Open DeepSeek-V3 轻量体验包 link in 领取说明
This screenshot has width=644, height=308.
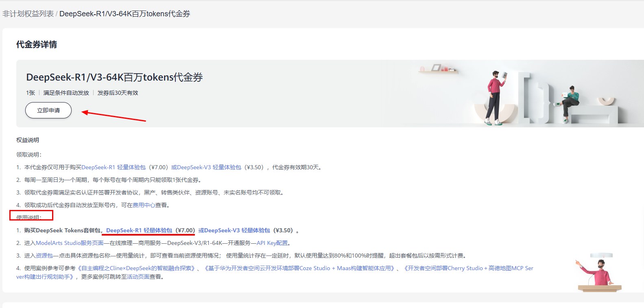point(206,167)
